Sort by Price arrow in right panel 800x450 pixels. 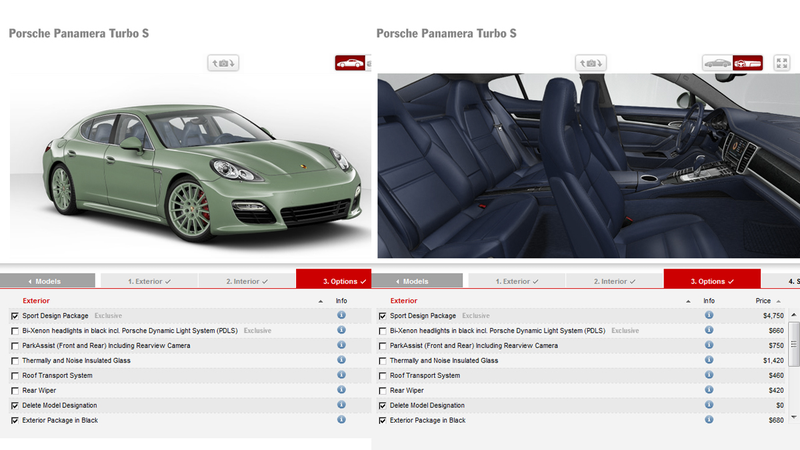pyautogui.click(x=779, y=301)
